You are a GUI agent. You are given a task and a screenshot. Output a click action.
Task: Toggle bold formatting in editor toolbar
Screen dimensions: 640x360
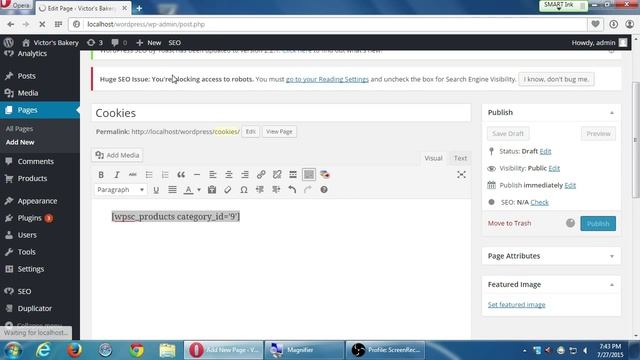click(x=101, y=175)
